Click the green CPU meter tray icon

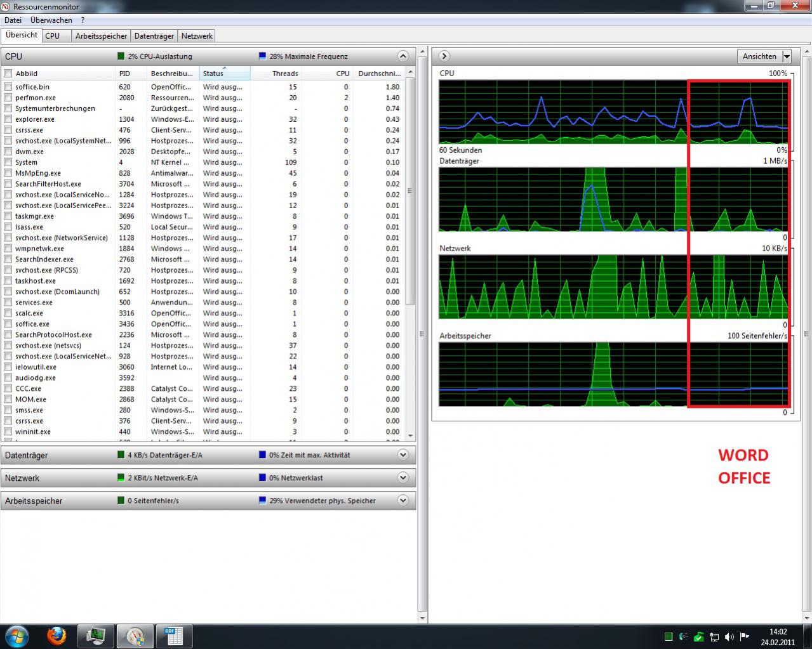tap(669, 636)
